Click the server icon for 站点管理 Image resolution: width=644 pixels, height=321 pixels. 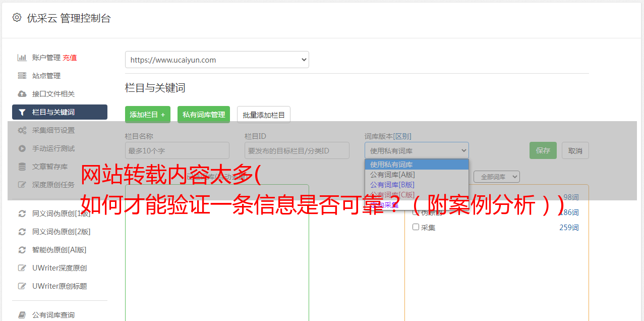click(22, 76)
